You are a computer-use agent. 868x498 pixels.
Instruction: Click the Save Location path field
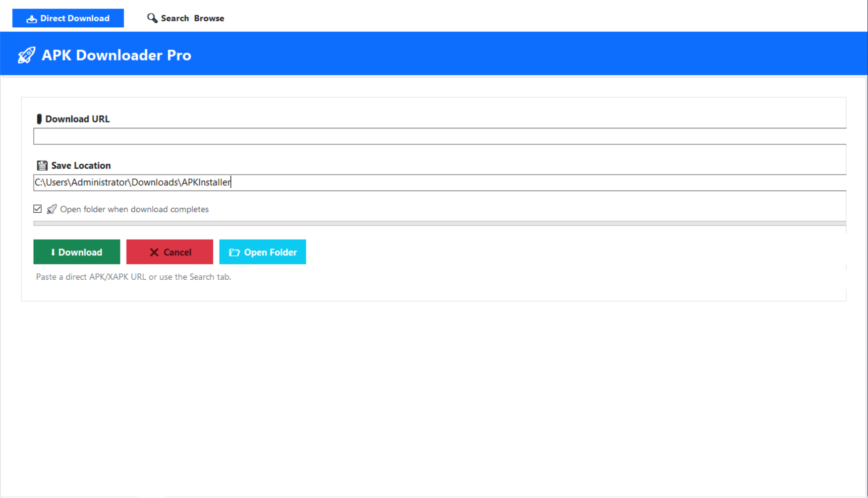pyautogui.click(x=436, y=182)
